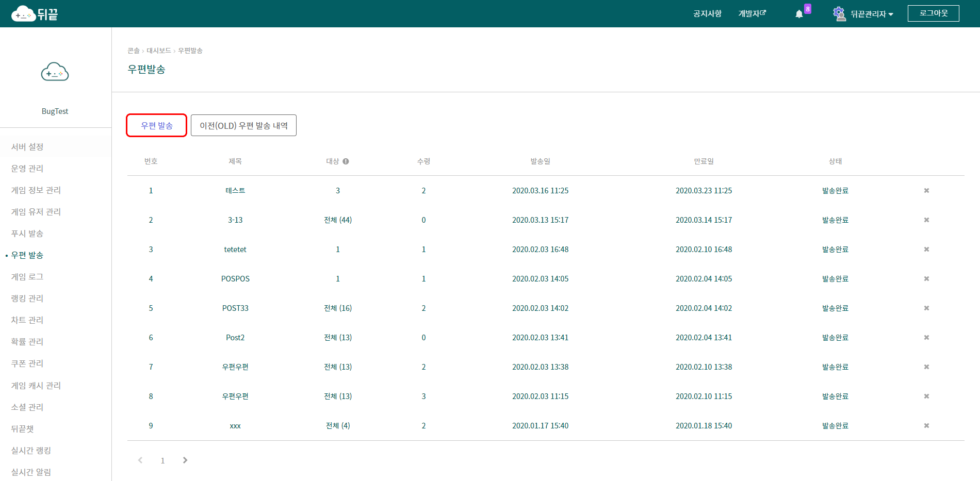
Task: Click the 우편 발송 button
Action: [x=157, y=125]
